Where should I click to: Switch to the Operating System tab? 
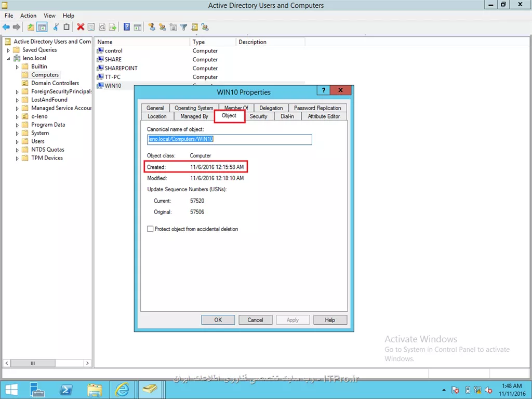pyautogui.click(x=194, y=108)
